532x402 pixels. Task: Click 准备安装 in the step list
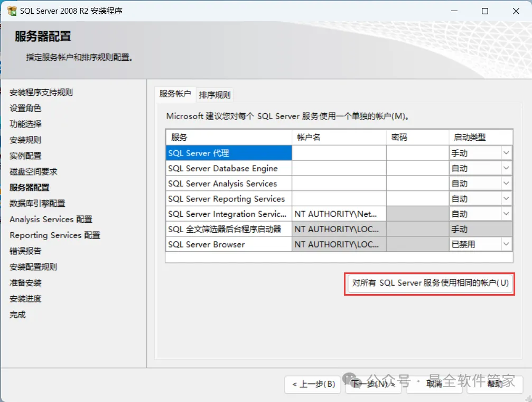point(25,283)
